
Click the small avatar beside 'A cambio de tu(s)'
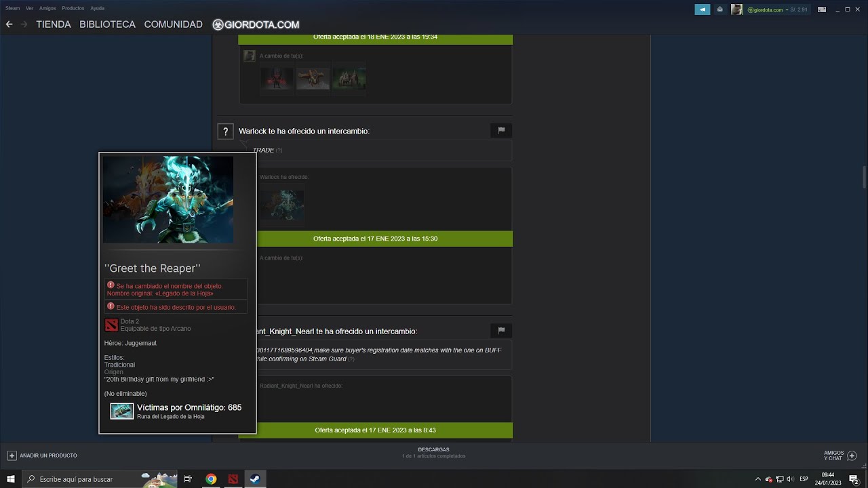tap(250, 56)
